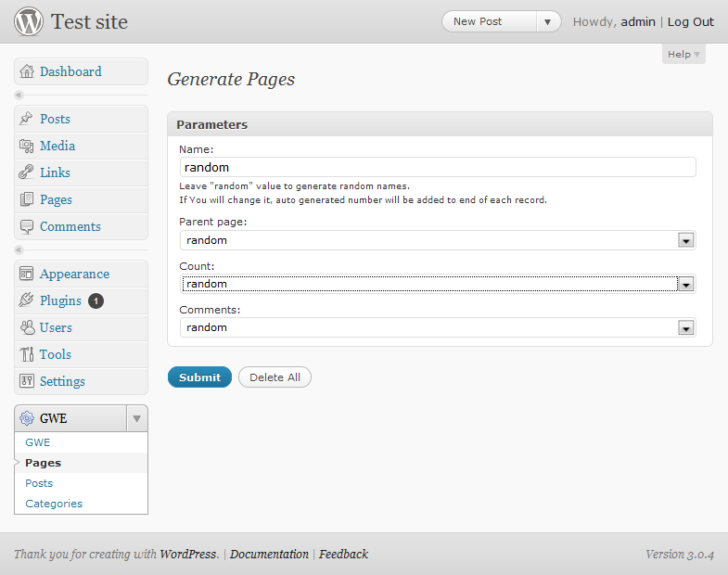Open the Comments dropdown arrow
The width and height of the screenshot is (728, 575).
point(685,327)
